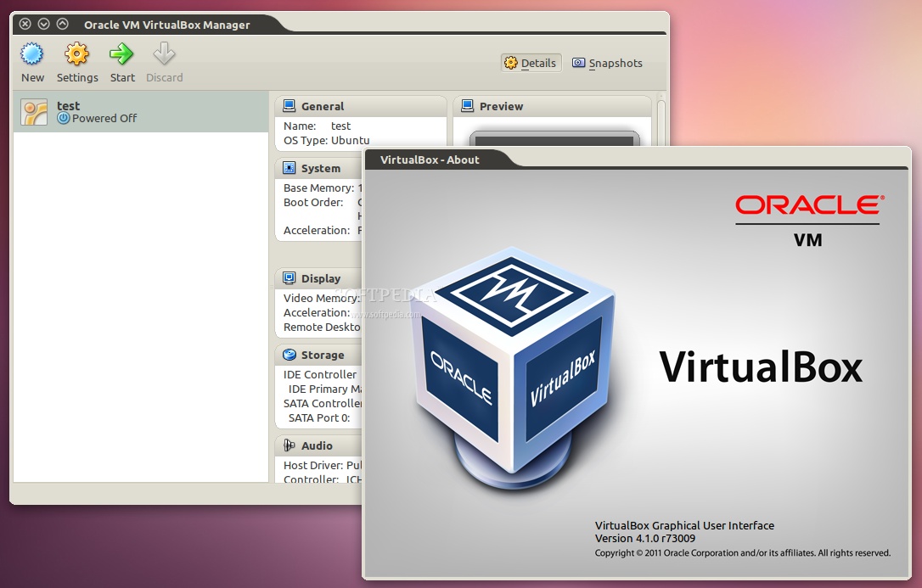Click the Discard toolbar icon
The image size is (922, 588).
tap(164, 54)
